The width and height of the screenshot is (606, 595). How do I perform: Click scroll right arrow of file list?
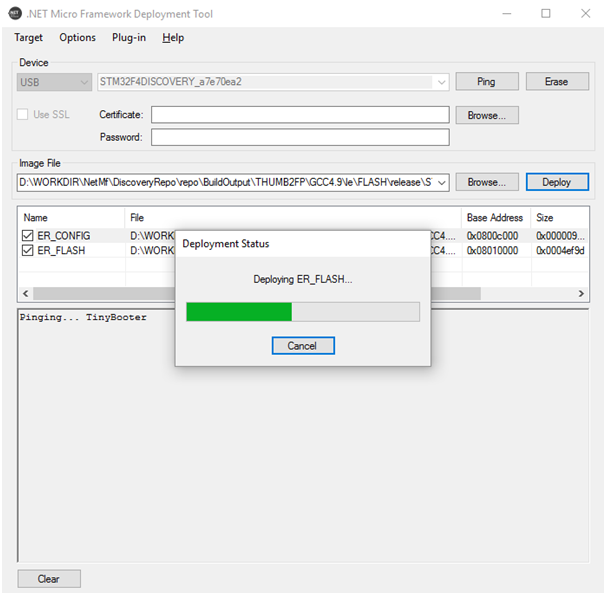[x=581, y=294]
